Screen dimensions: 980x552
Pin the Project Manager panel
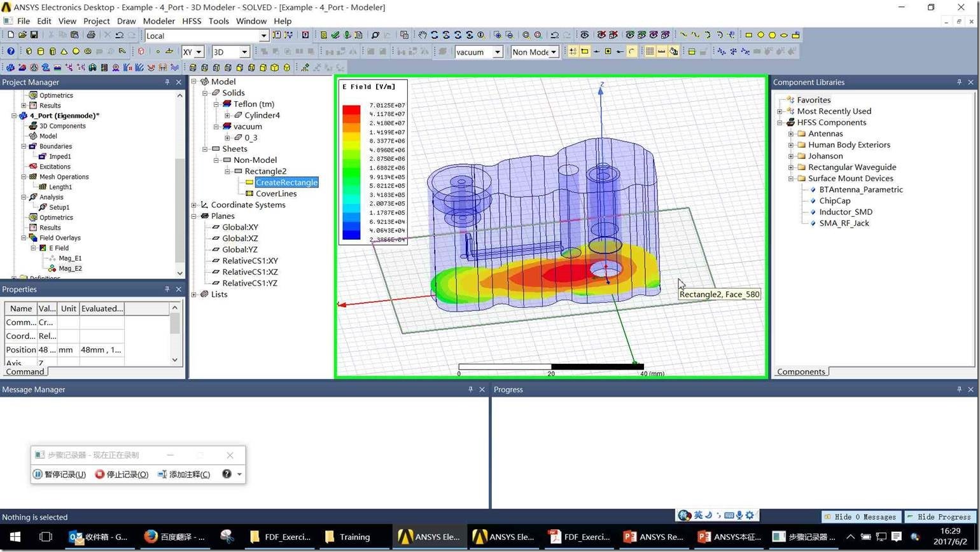point(167,82)
